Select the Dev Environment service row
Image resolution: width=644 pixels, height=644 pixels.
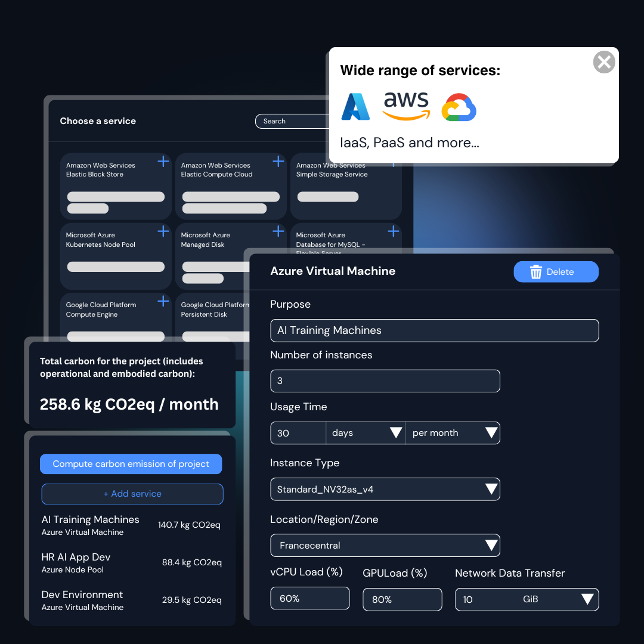point(131,600)
